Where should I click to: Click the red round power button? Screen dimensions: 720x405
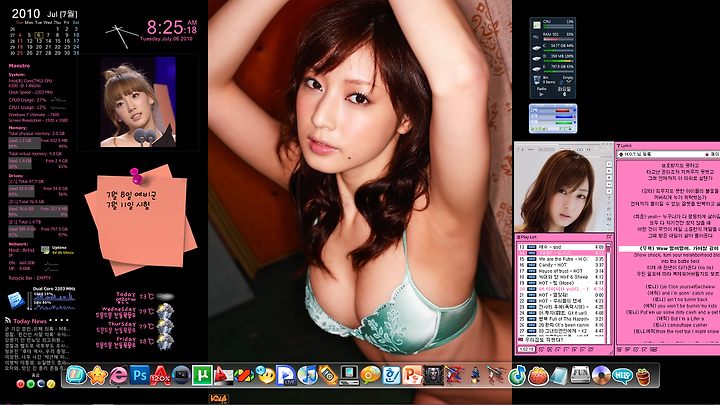point(20,384)
